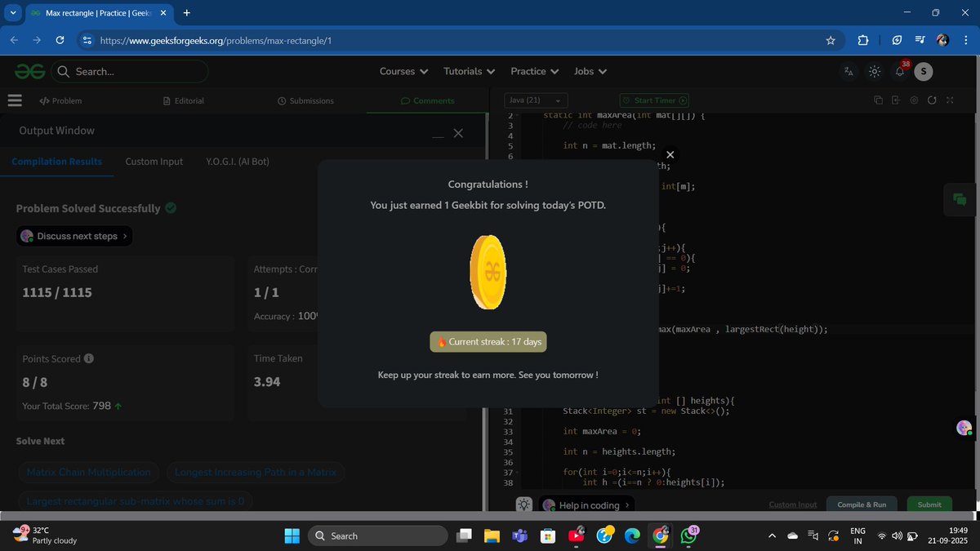Switch to the Problem tab

(60, 101)
